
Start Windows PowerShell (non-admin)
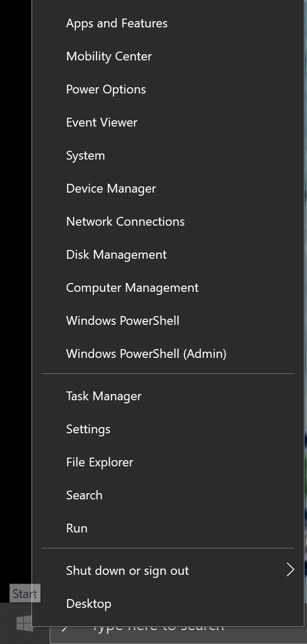pyautogui.click(x=168, y=321)
